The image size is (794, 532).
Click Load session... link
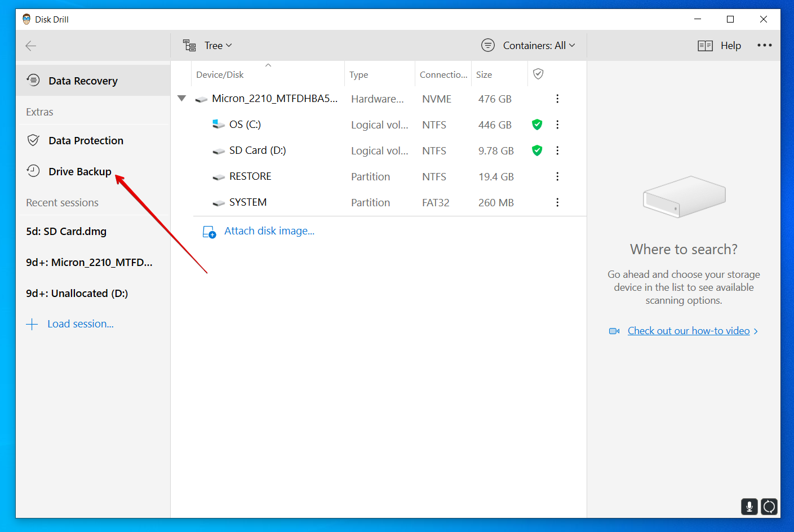tap(81, 324)
